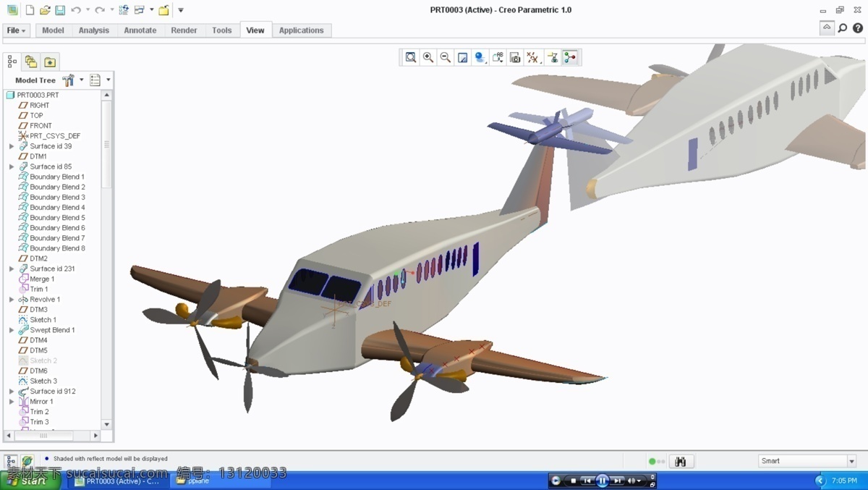The height and width of the screenshot is (490, 868).
Task: Redo the last undone action
Action: tap(100, 10)
